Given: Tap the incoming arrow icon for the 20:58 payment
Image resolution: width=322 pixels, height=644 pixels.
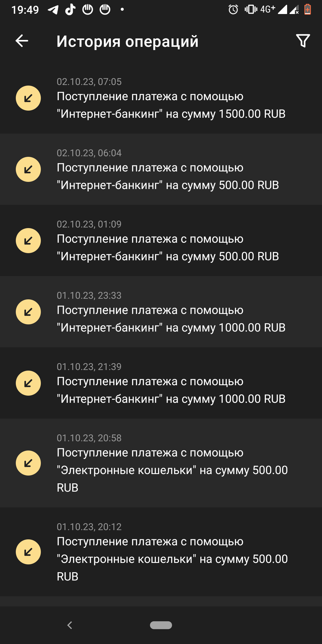Looking at the screenshot, I should (28, 463).
